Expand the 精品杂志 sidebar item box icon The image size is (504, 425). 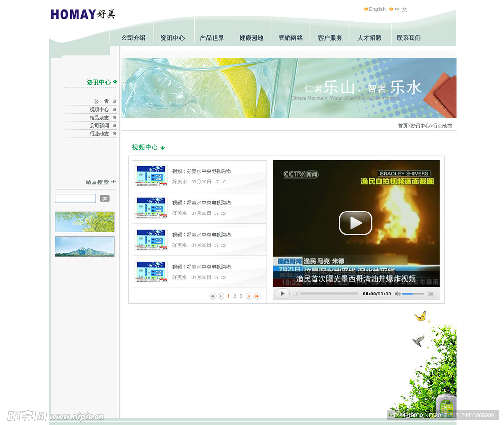[x=114, y=118]
